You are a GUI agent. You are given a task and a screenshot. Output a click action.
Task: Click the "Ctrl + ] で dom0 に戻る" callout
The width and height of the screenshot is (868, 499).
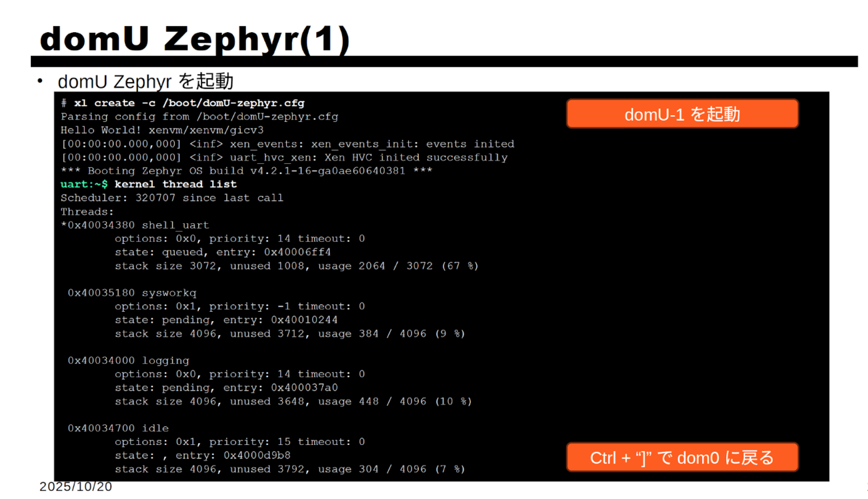tap(682, 457)
